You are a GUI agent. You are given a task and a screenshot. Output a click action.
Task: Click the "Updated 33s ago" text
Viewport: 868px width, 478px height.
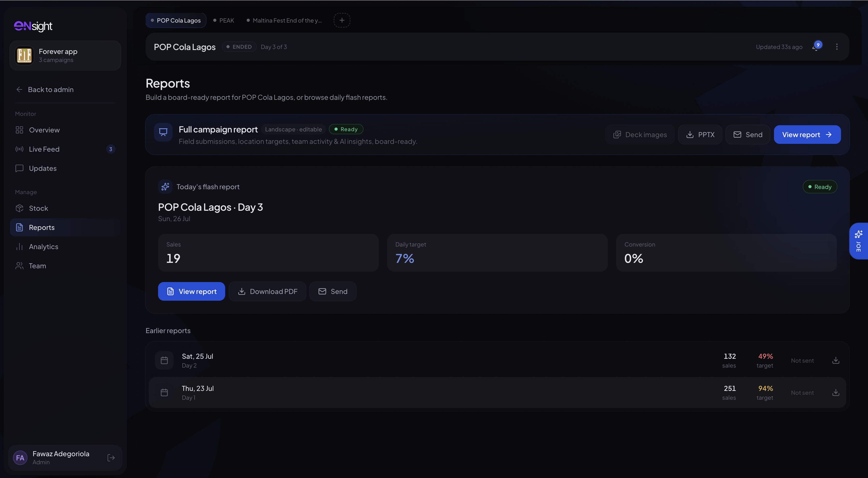pos(779,47)
